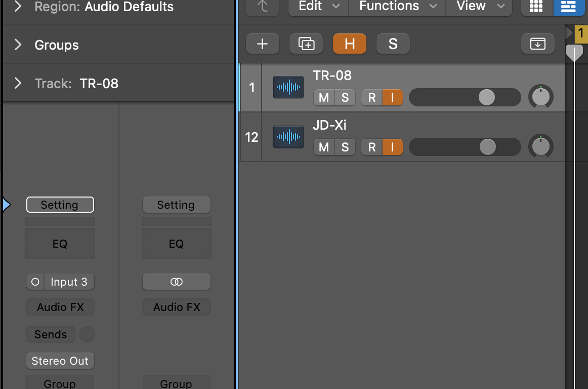Click the JD-Xi track audio waveform icon
This screenshot has width=588, height=389.
point(288,137)
